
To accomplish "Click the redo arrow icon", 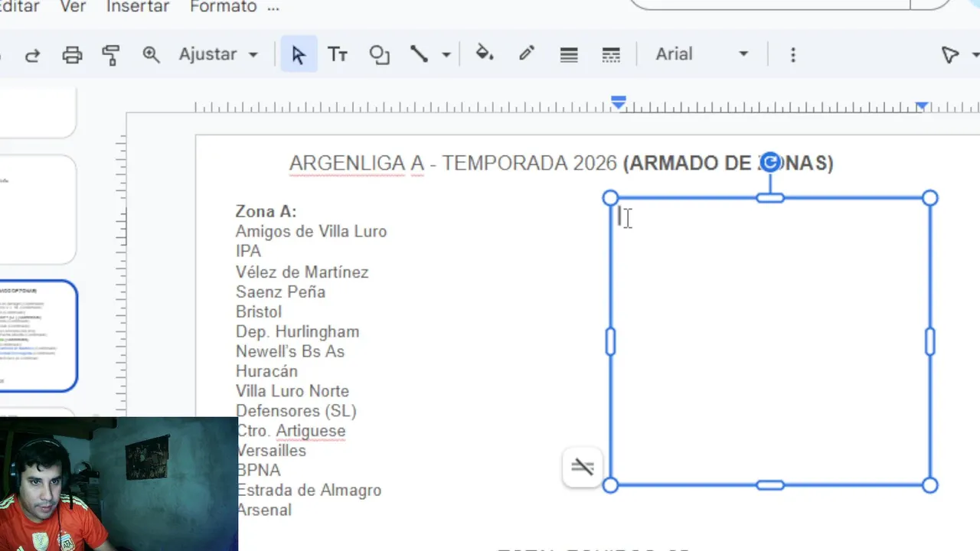I will (x=32, y=55).
